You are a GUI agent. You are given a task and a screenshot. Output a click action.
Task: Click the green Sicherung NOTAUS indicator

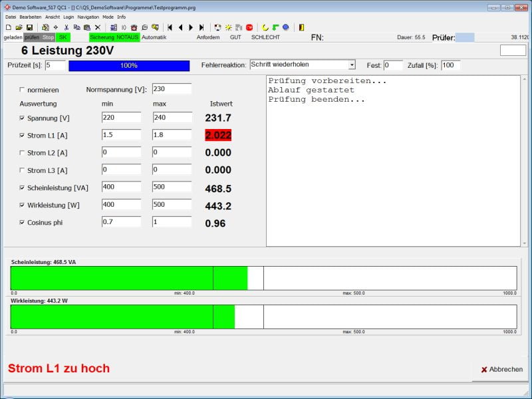pos(114,37)
